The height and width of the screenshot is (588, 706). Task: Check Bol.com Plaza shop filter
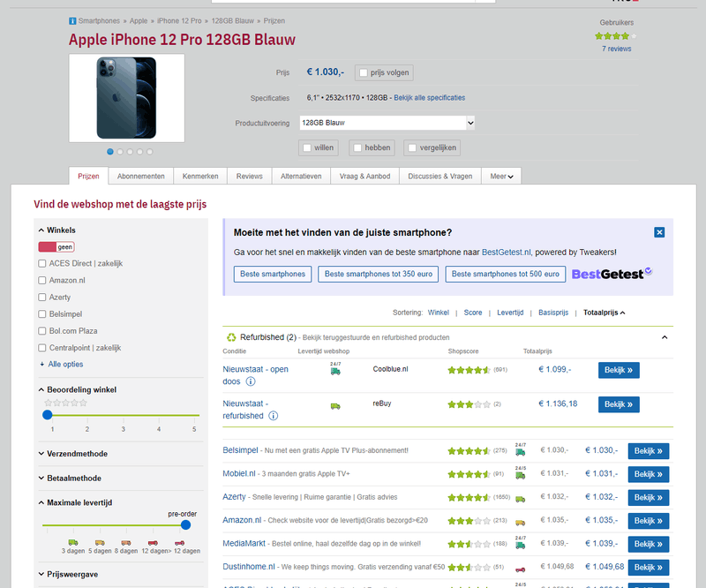coord(42,331)
